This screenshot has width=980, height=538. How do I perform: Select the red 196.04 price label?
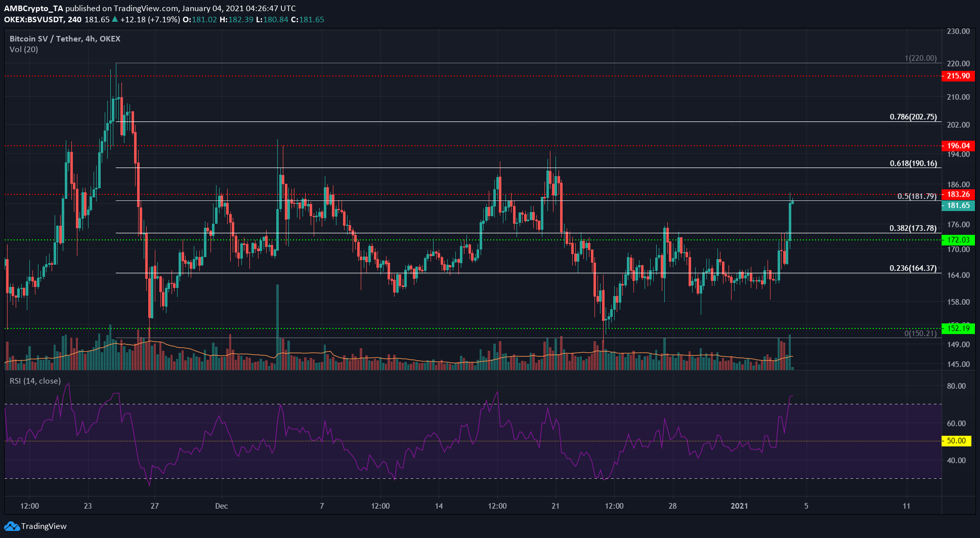coord(958,146)
